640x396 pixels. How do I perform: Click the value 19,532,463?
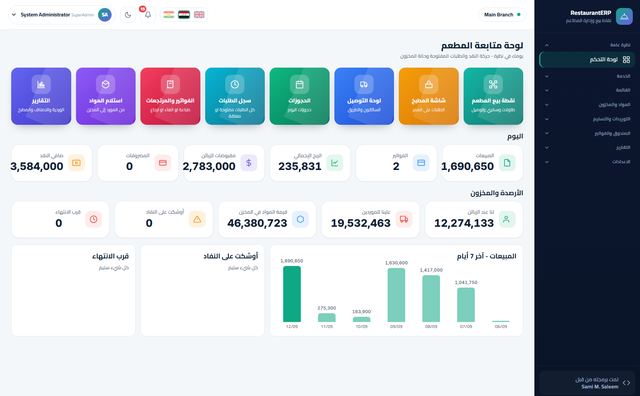361,223
